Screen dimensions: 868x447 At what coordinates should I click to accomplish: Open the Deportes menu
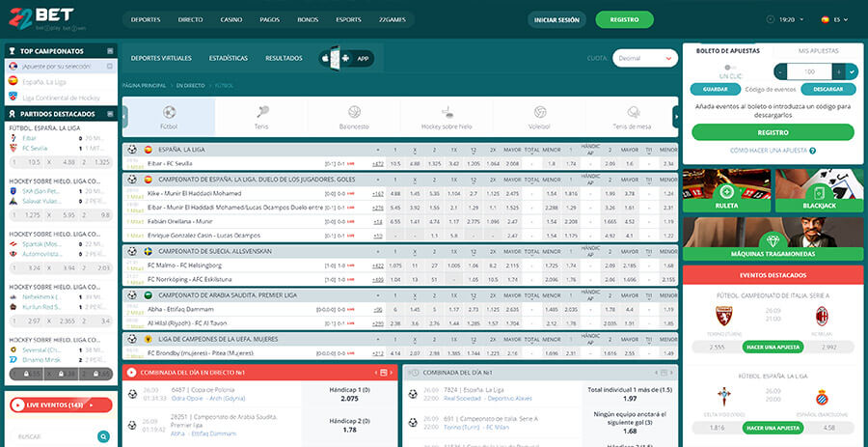(146, 20)
